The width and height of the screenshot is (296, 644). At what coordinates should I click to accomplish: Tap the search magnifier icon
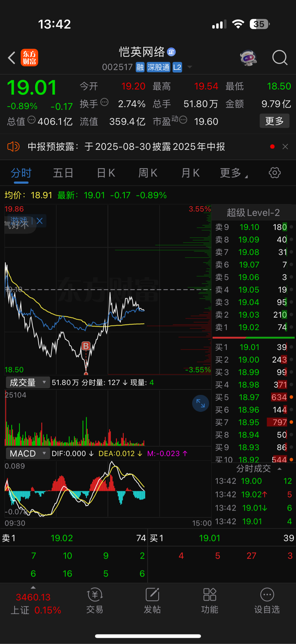point(280,58)
